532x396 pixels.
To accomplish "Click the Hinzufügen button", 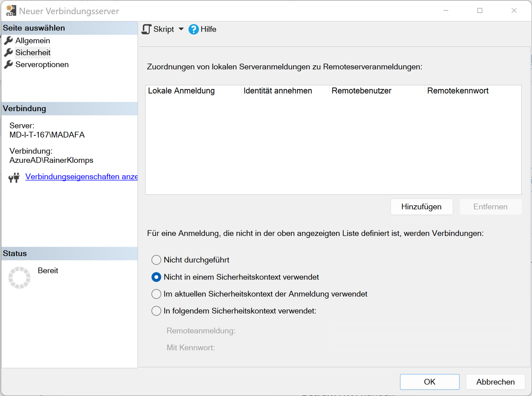I will (x=422, y=207).
